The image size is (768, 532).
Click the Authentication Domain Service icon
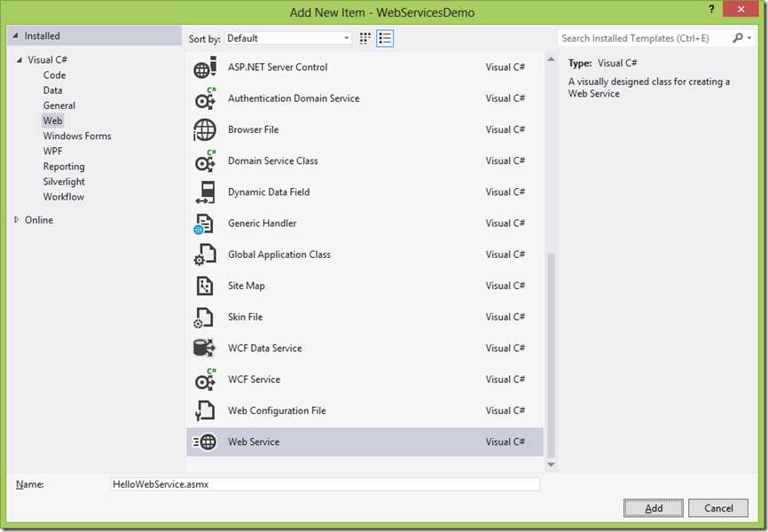pos(205,98)
